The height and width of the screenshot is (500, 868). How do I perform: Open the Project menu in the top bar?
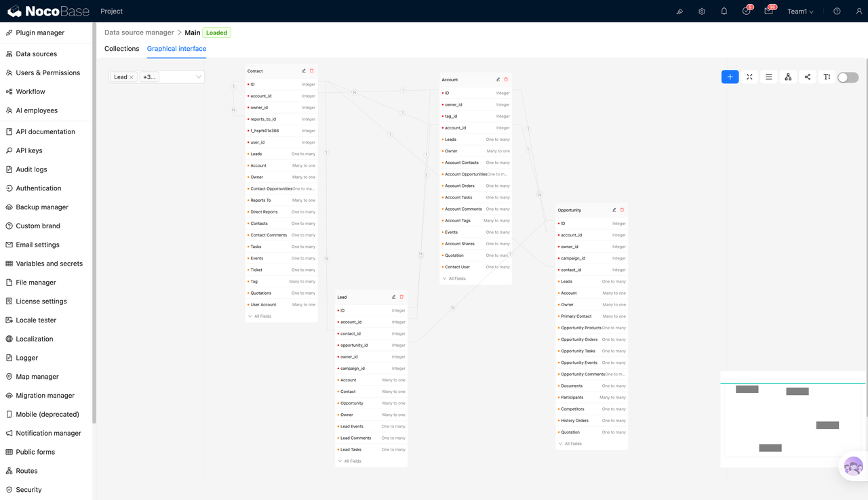pyautogui.click(x=111, y=11)
